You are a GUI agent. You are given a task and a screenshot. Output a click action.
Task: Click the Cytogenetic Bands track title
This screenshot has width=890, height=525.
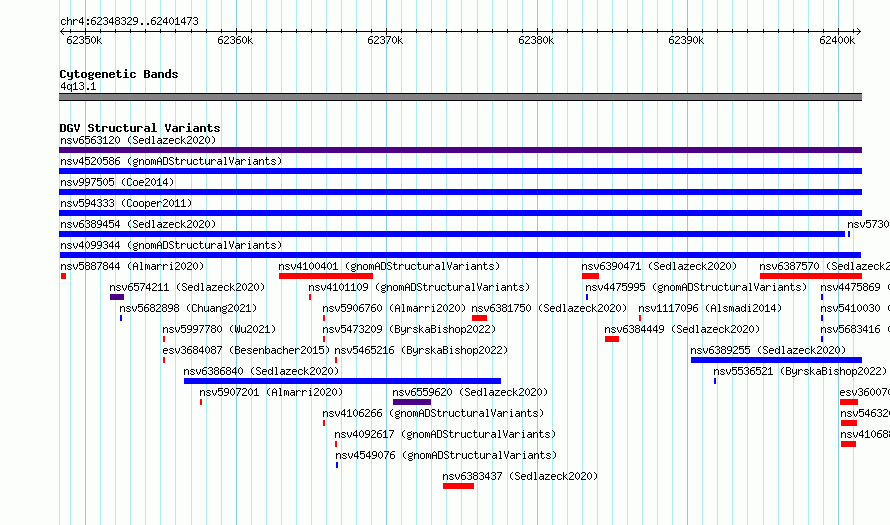(x=119, y=74)
